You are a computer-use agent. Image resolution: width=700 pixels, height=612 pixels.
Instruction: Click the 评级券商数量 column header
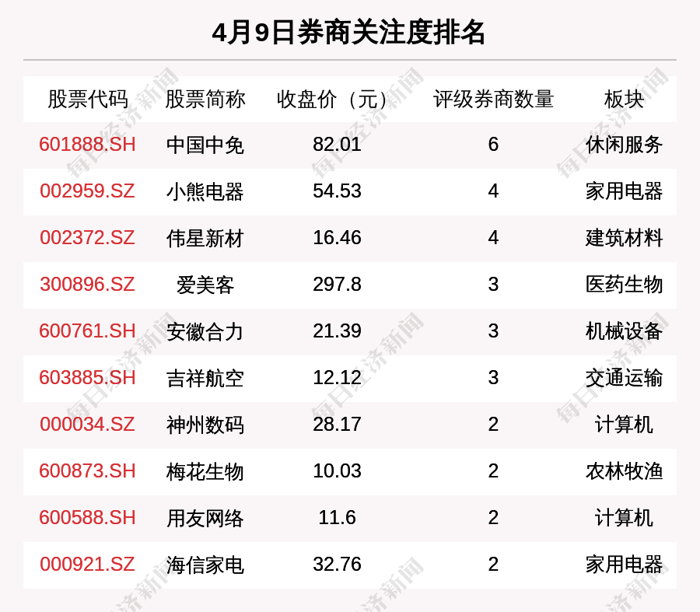[x=493, y=99]
